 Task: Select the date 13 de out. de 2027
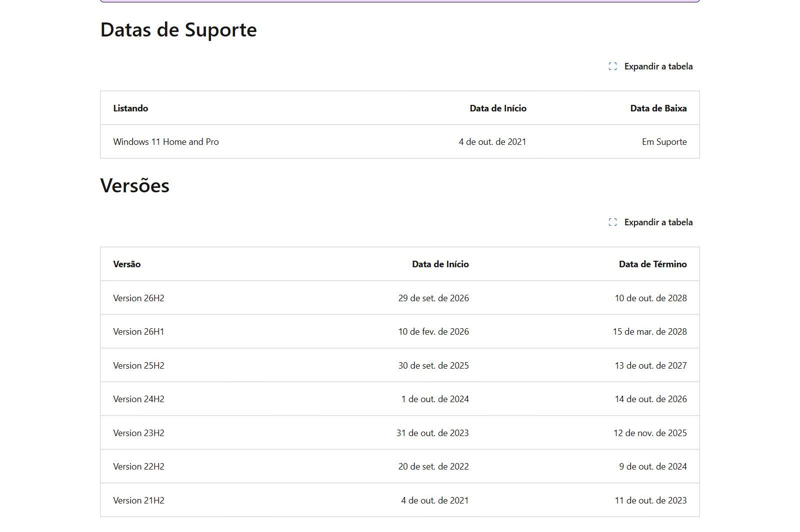[651, 366]
